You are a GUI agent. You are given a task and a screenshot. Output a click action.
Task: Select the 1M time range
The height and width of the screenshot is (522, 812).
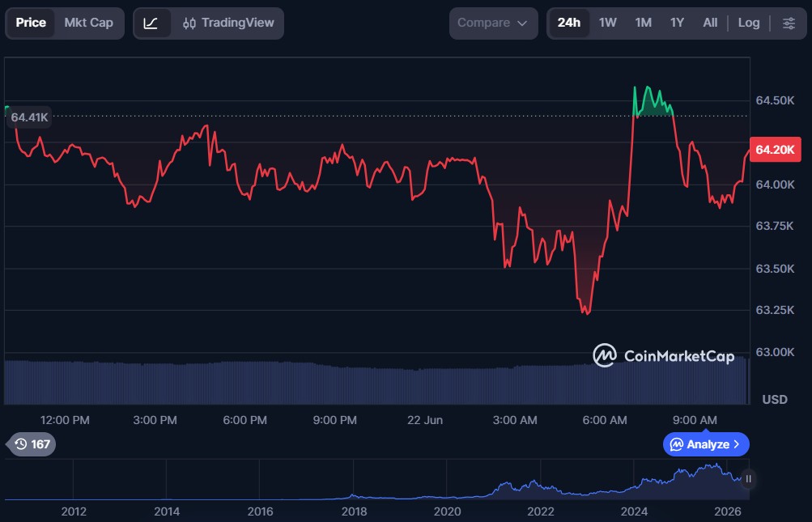click(x=643, y=23)
